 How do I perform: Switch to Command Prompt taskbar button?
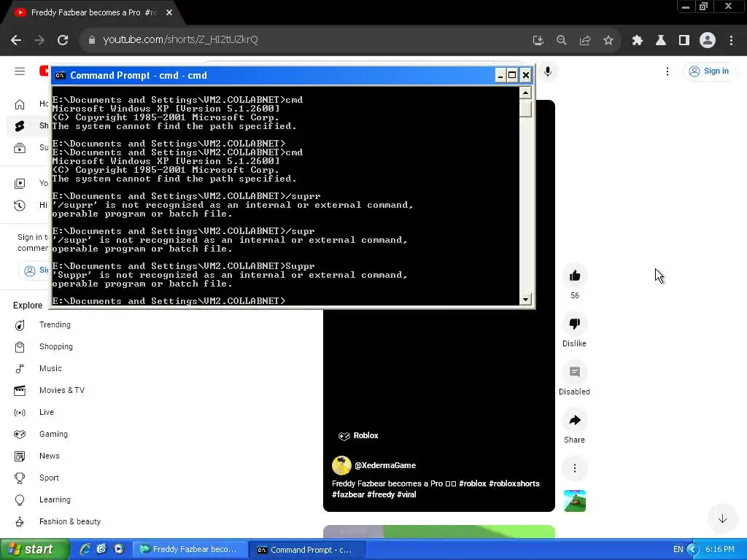309,550
